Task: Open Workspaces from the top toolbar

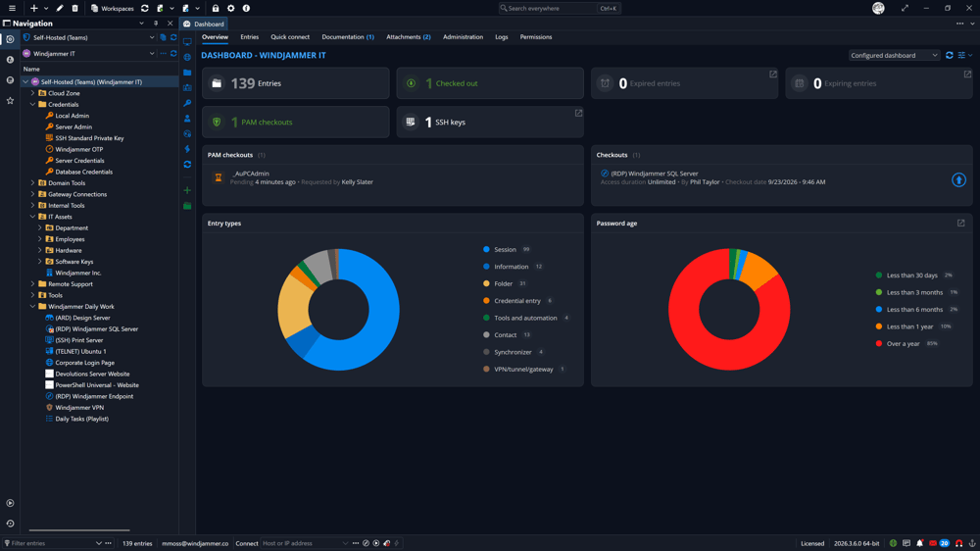Action: point(113,8)
